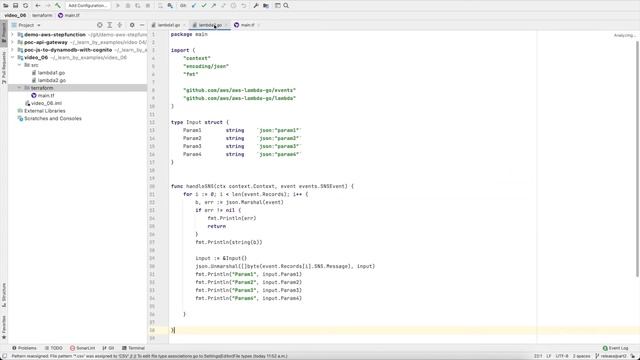The width and height of the screenshot is (640, 360).
Task: Open the SonarLint tool window tab
Action: [x=82, y=348]
